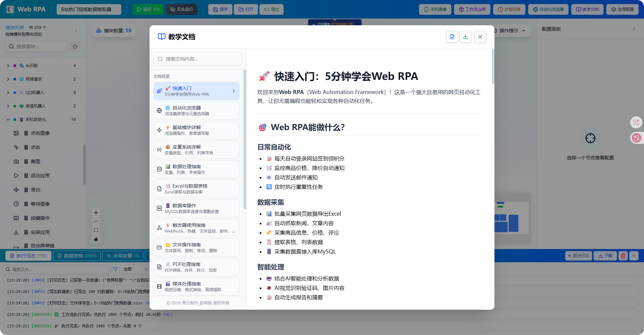Click inside the 搜索文档内容 search field

click(x=197, y=59)
